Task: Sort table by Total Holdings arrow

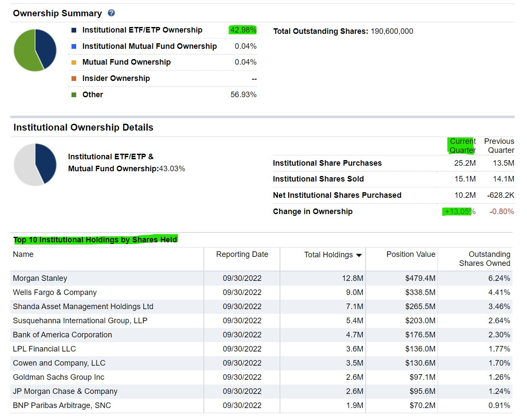Action: pos(359,255)
